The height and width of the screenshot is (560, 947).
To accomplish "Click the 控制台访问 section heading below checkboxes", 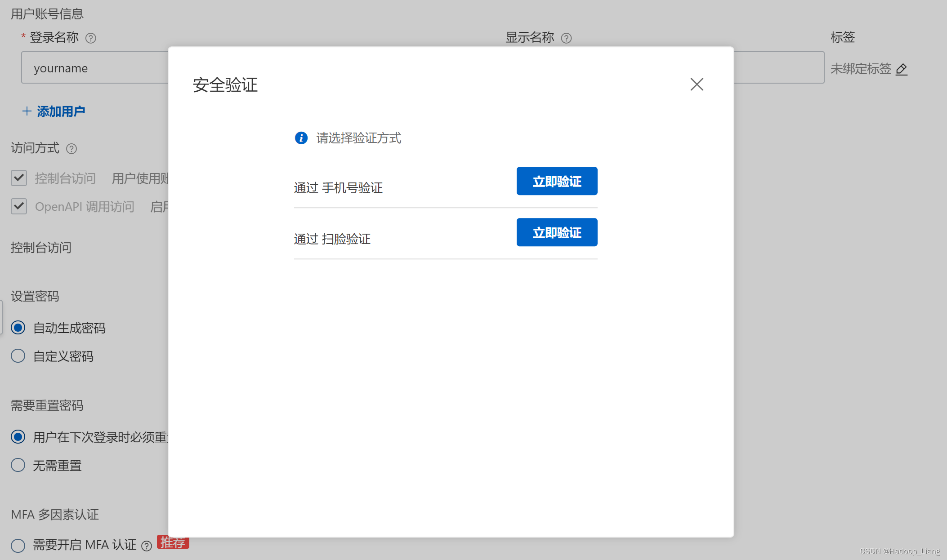I will point(41,248).
